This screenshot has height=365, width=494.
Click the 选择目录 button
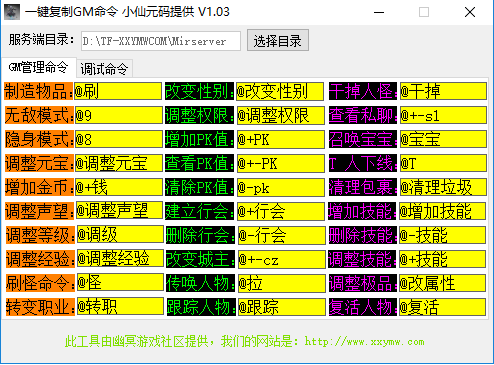click(x=278, y=40)
